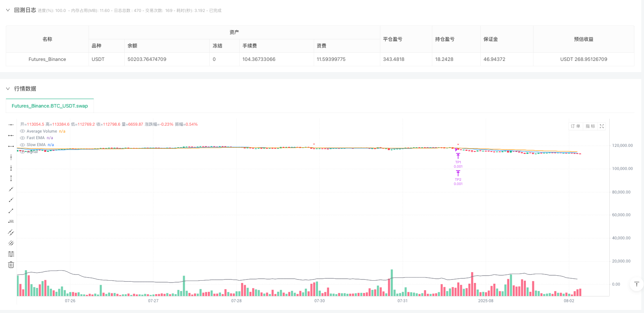The width and height of the screenshot is (644, 313).
Task: Toggle visibility of Fast EMA indicator
Action: click(22, 138)
